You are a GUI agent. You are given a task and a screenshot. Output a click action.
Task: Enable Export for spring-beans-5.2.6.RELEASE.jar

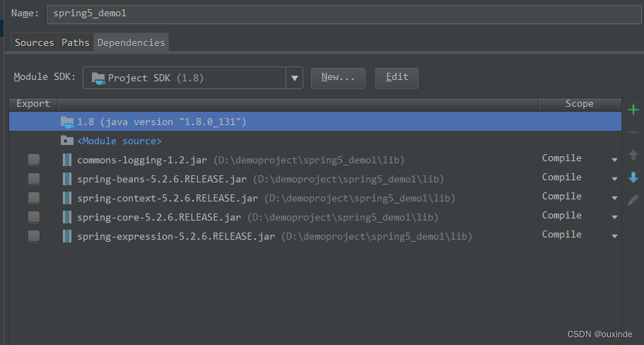34,178
